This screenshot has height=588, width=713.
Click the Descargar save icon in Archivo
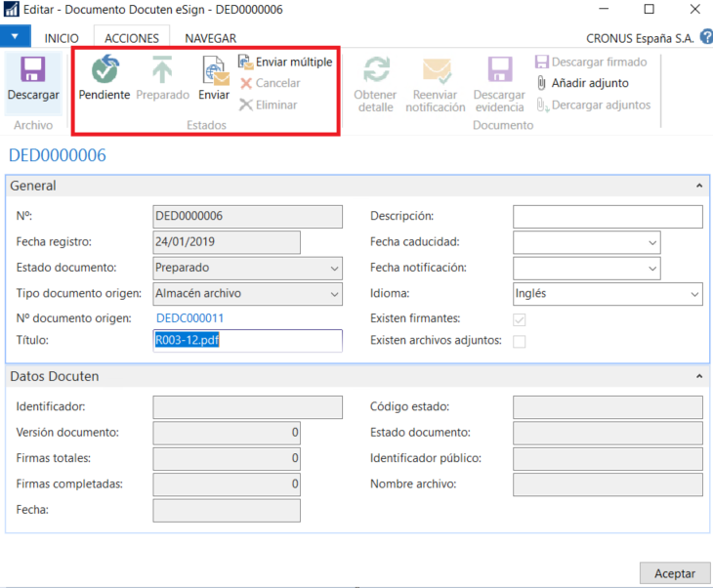pos(33,69)
